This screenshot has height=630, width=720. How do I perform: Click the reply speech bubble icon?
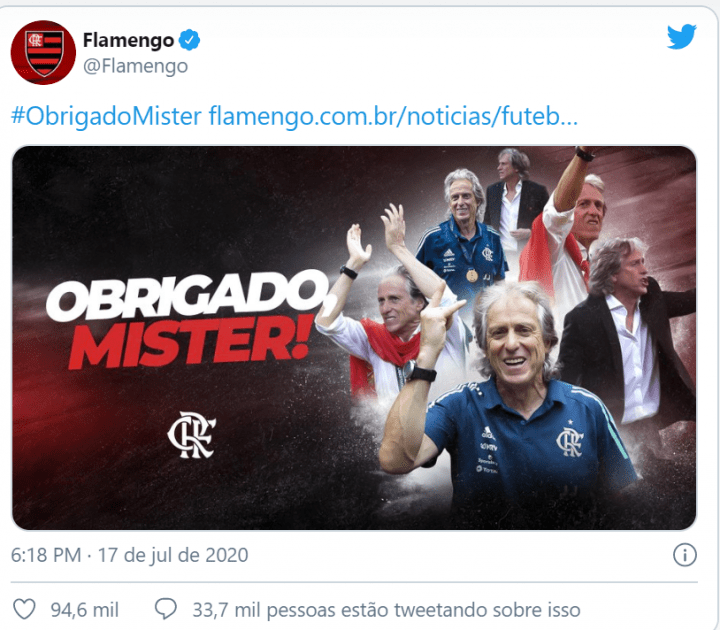pyautogui.click(x=165, y=609)
